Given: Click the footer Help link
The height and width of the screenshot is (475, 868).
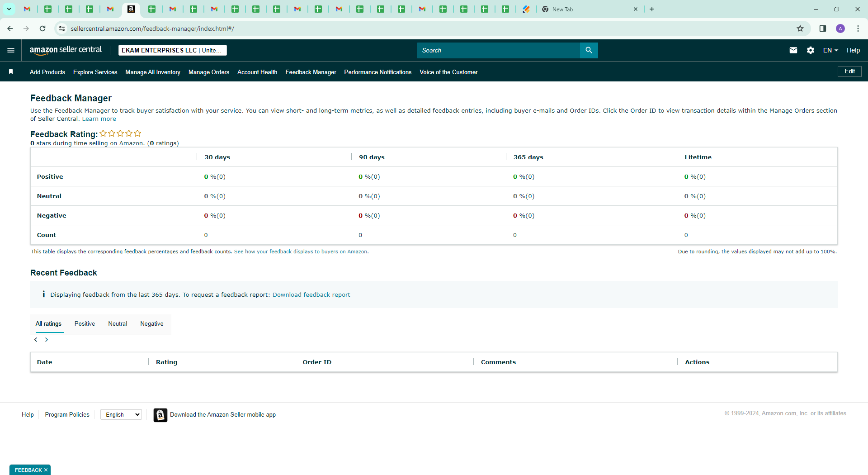Looking at the screenshot, I should point(28,415).
